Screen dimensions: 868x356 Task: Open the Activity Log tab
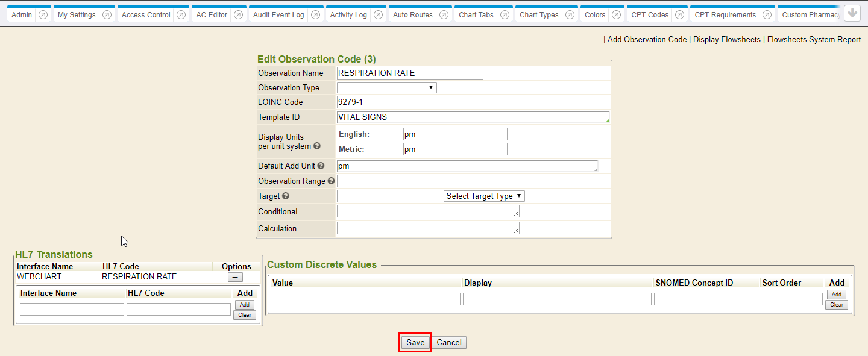(x=348, y=15)
